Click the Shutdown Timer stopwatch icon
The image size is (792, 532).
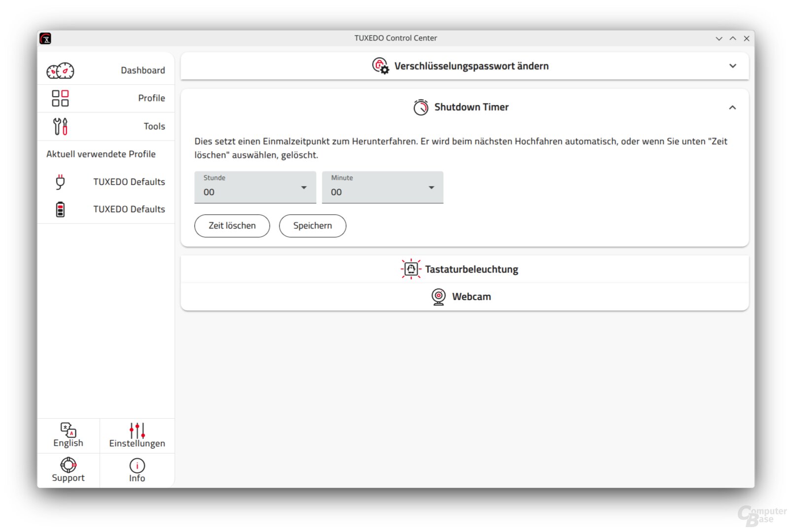421,107
